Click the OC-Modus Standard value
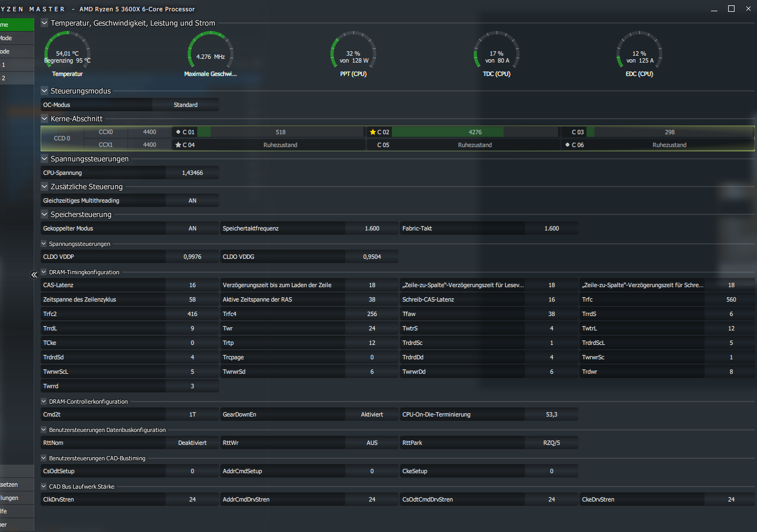 186,105
